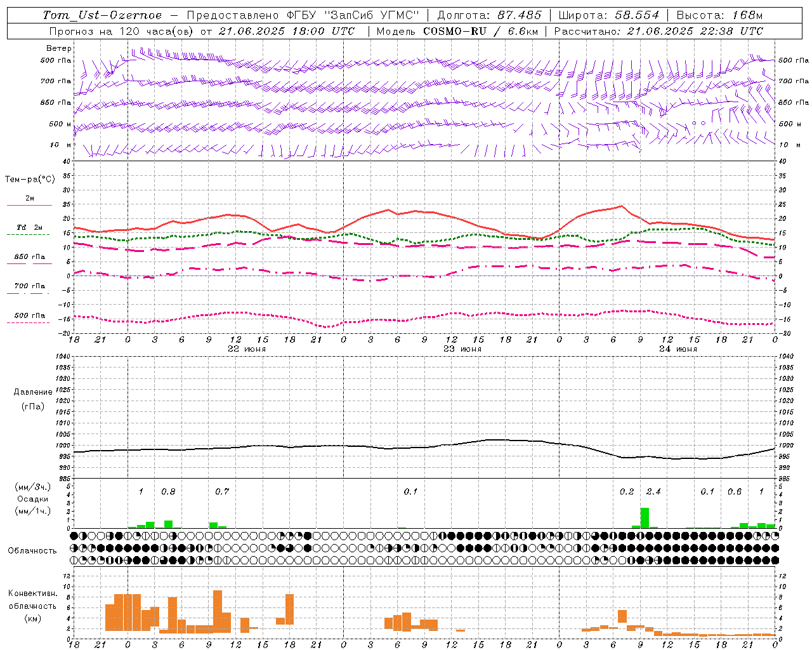Screen dimensions: 812x650
Task: Click the black pressure curve line
Action: click(424, 447)
